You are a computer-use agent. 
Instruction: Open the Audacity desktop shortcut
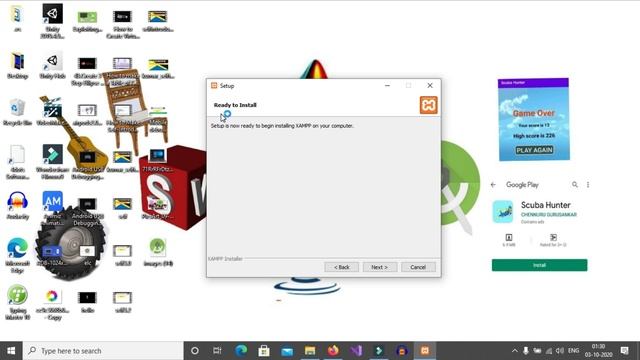tap(18, 206)
